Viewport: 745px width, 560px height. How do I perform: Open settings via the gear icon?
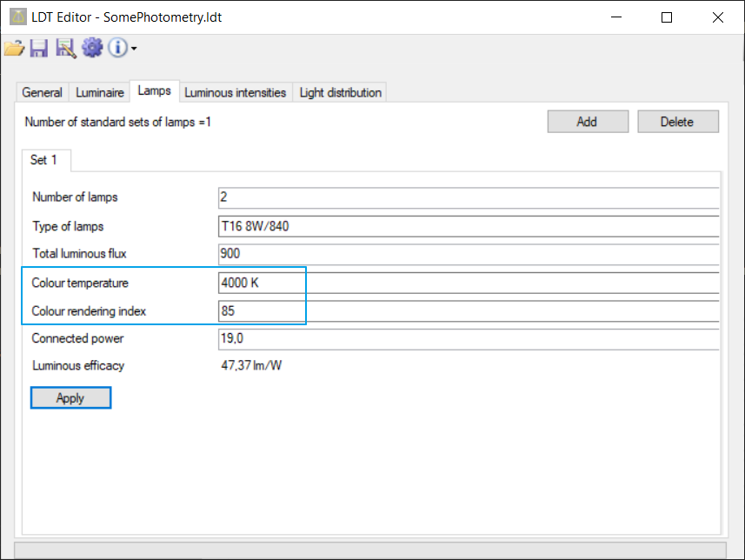pos(92,48)
